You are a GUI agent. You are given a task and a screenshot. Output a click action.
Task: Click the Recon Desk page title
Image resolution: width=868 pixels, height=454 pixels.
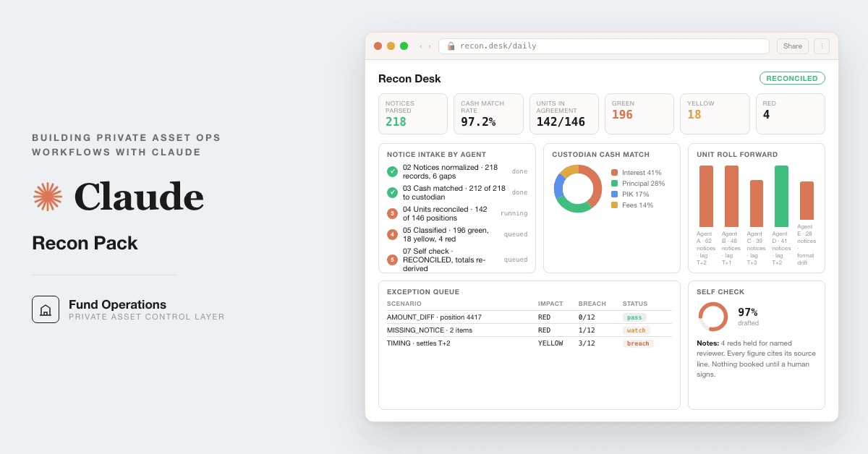coord(409,79)
